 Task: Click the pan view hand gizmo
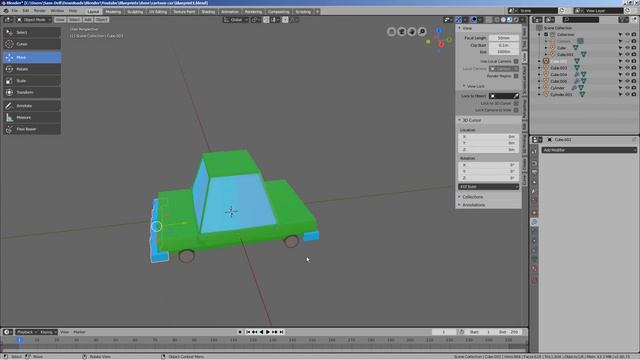coord(412,31)
